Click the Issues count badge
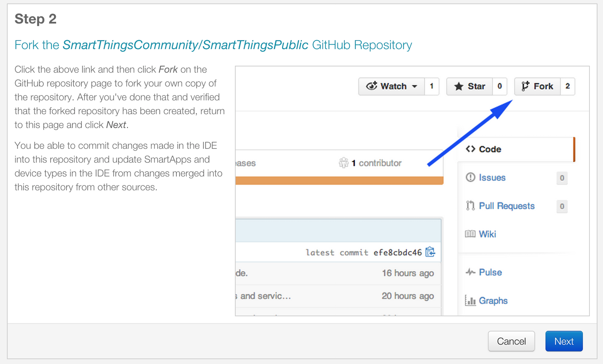 point(562,178)
